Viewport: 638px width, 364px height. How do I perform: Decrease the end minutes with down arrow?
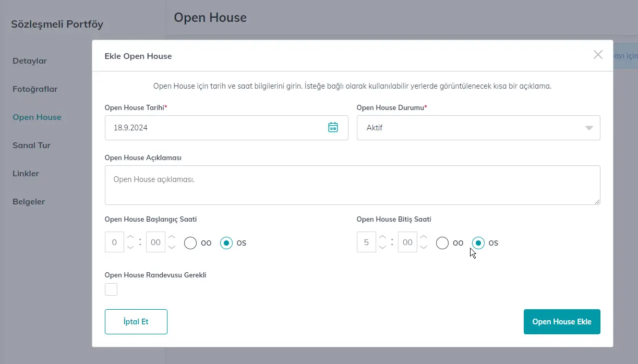(424, 247)
